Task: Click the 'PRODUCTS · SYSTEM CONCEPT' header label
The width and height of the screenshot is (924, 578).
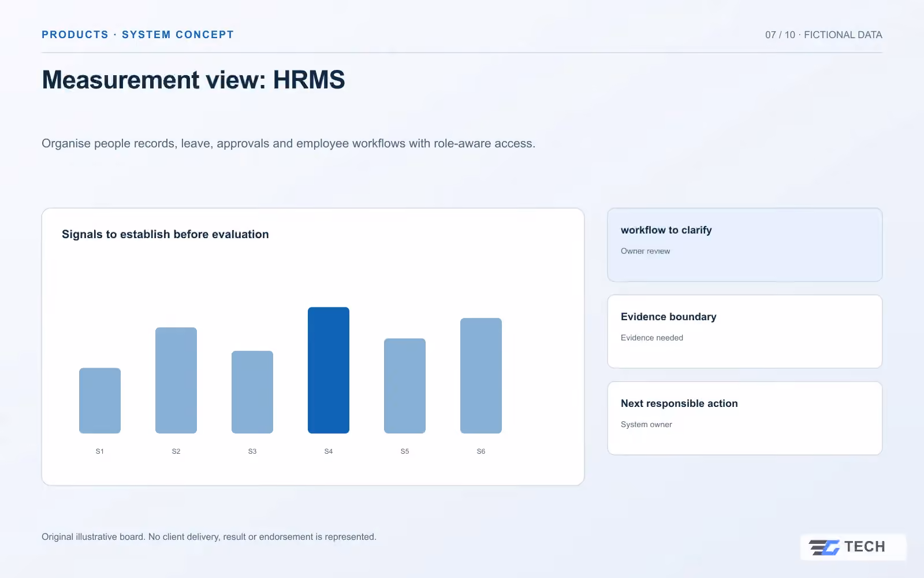Action: (x=137, y=35)
